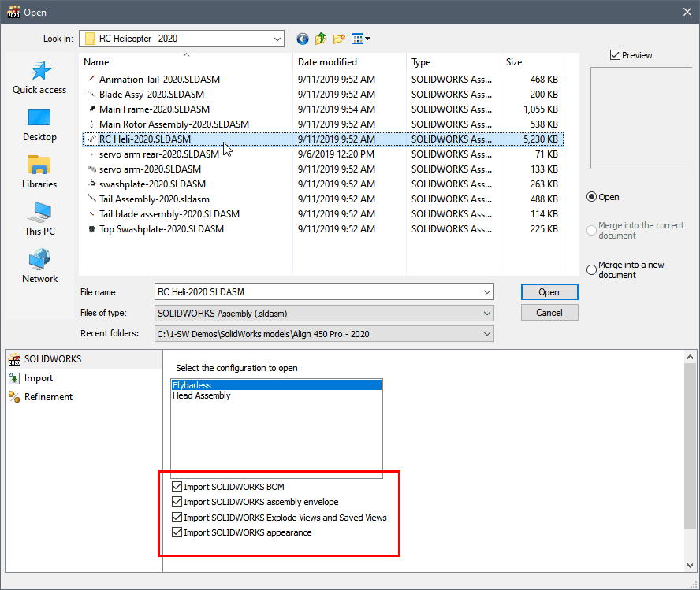The image size is (700, 590).
Task: Click the RC Heli-2020 file icon
Action: [x=91, y=139]
